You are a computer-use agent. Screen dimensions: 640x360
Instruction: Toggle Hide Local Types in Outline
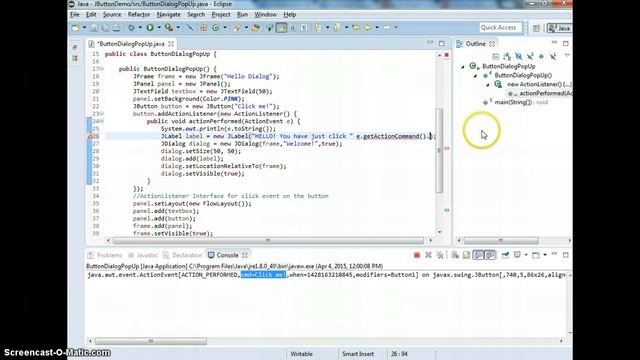(x=553, y=56)
